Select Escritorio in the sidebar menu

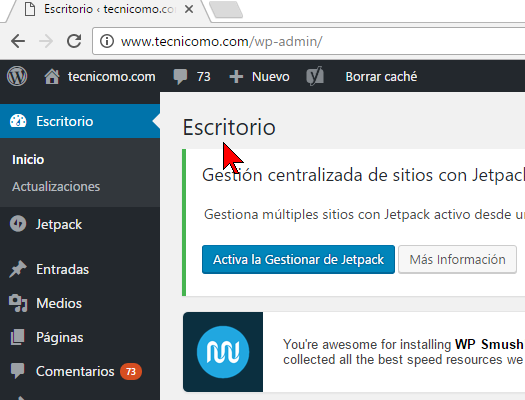(x=80, y=121)
